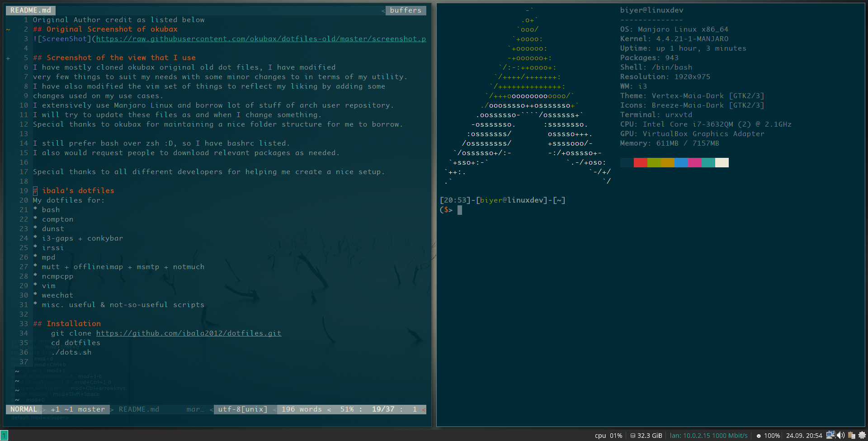Click the "## Screenshot of the view that I use" heading

(114, 58)
